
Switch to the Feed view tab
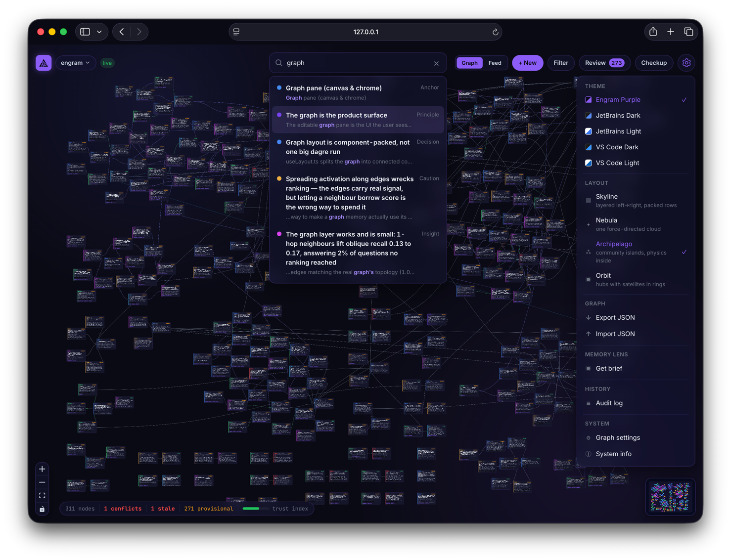tap(495, 63)
